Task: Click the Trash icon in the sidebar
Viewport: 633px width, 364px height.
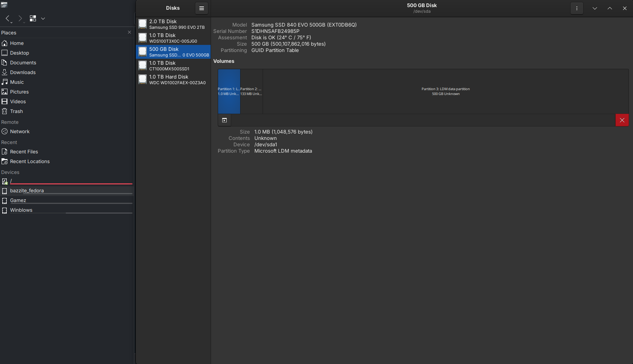Action: pyautogui.click(x=4, y=111)
